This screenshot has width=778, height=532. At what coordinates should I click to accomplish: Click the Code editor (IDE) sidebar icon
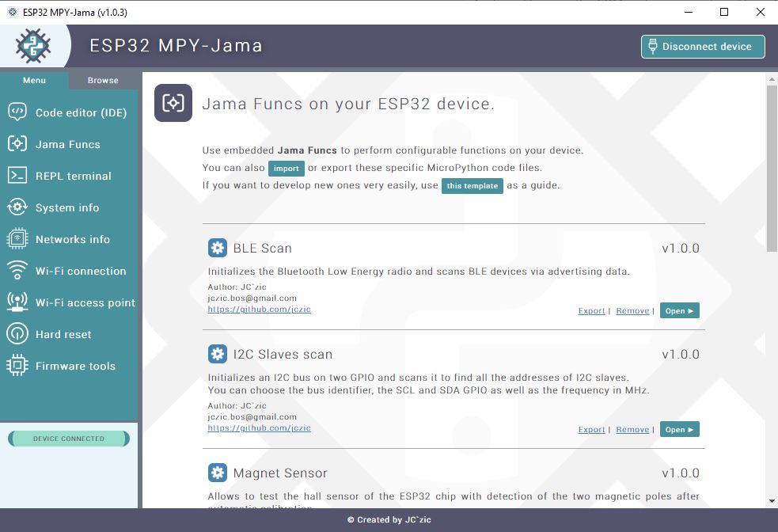coord(17,112)
